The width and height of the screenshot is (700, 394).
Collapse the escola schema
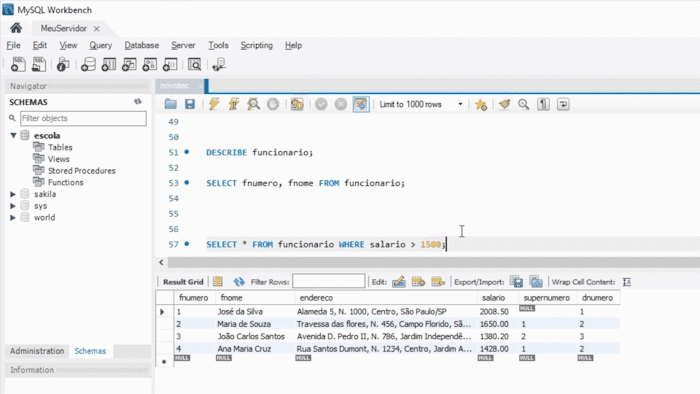[13, 135]
